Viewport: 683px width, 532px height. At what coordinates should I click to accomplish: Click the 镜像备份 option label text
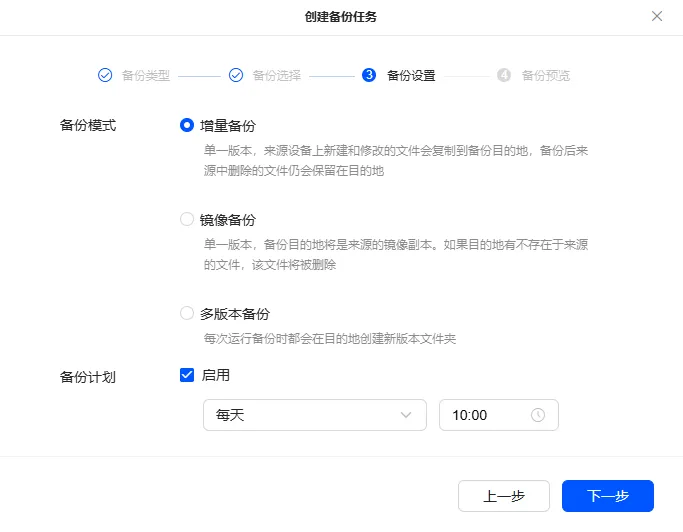pyautogui.click(x=228, y=220)
